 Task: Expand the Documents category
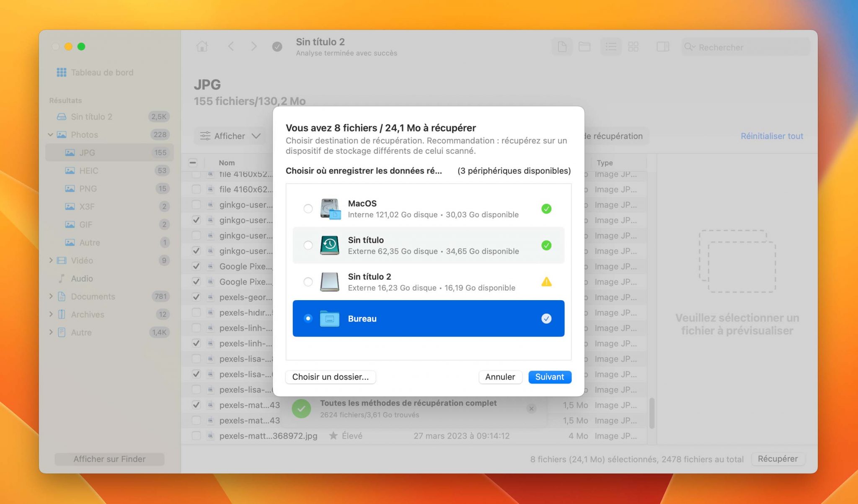tap(51, 296)
